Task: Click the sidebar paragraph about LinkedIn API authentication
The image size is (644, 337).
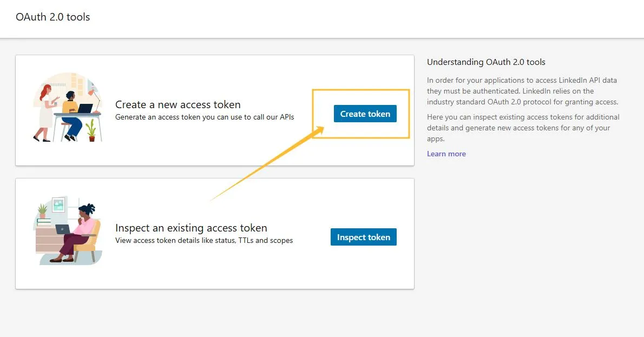Action: (522, 91)
